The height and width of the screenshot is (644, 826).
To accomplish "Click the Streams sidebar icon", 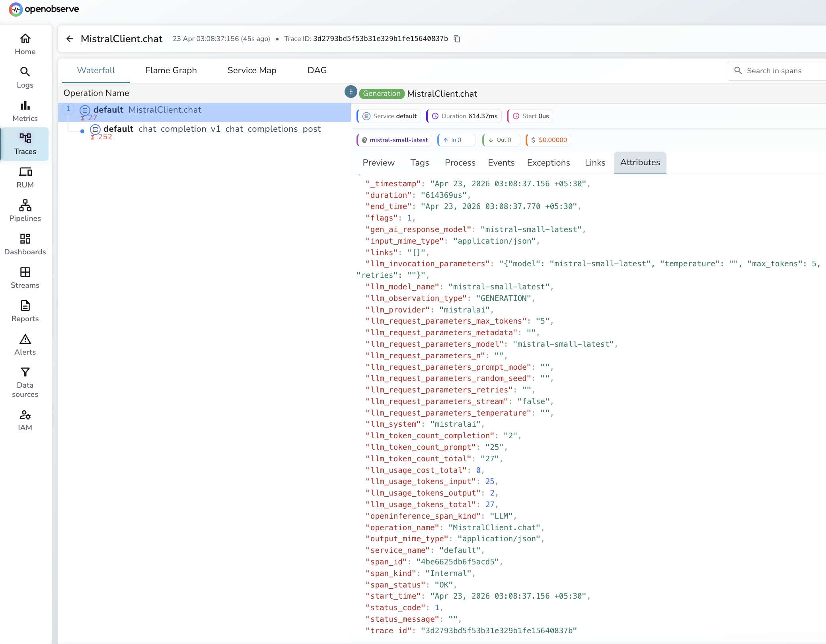I will coord(25,277).
